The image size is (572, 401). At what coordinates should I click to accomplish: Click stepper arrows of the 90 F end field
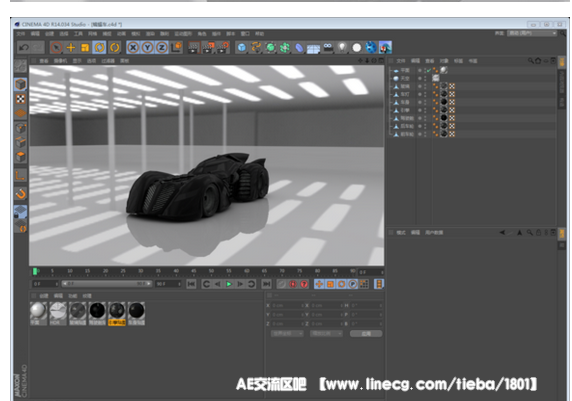pos(179,284)
